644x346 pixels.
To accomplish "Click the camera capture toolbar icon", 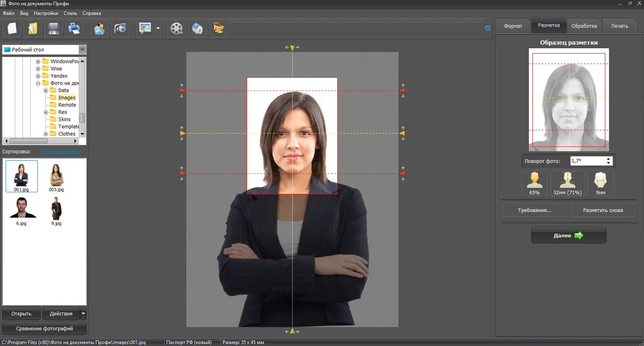I will coord(120,29).
